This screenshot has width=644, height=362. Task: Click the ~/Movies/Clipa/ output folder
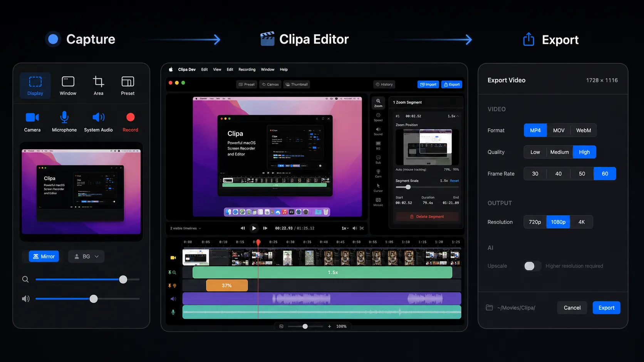(511, 308)
